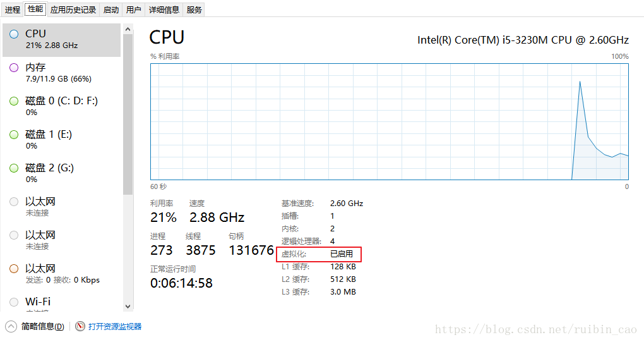Click the resource monitor icon at bottom
The width and height of the screenshot is (644, 342).
(x=80, y=326)
